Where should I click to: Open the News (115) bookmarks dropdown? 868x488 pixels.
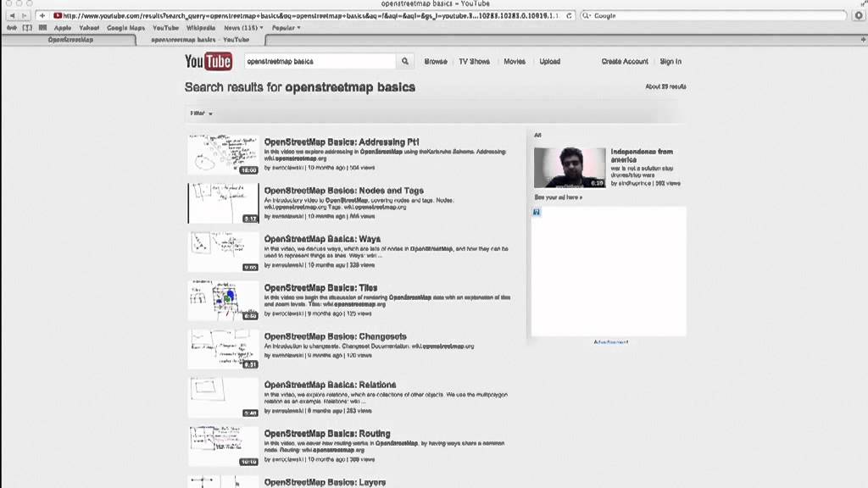[x=243, y=28]
